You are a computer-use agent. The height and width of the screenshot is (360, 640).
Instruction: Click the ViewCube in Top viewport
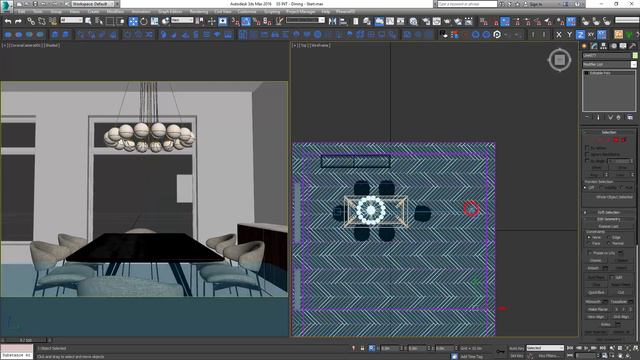click(x=559, y=60)
